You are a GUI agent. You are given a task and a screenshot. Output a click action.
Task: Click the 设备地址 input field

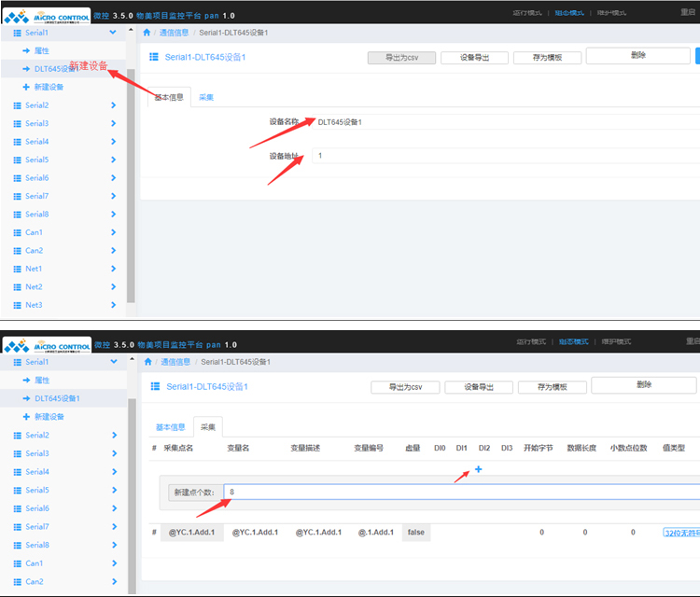pos(504,156)
